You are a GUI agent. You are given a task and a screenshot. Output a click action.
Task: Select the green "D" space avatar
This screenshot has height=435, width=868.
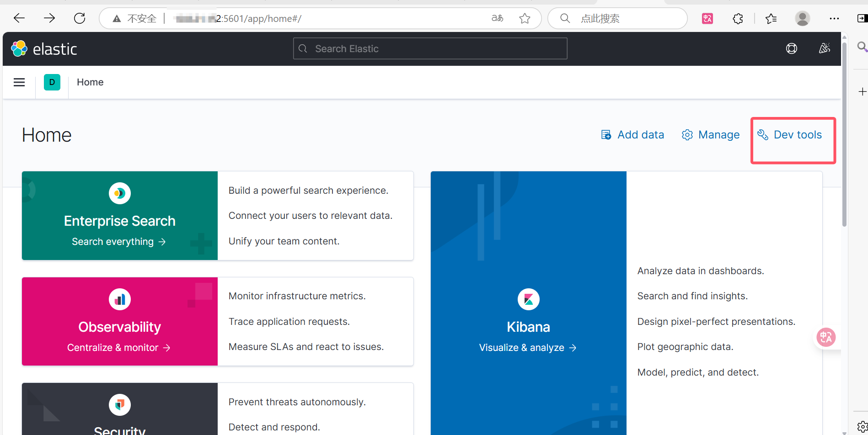click(52, 82)
